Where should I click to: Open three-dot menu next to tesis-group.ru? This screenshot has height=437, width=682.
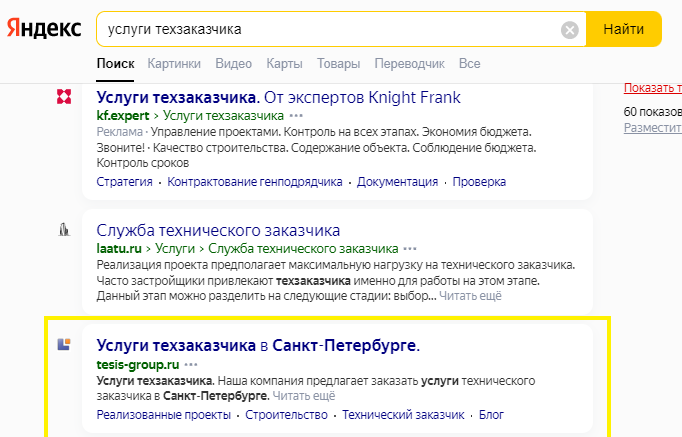click(192, 364)
